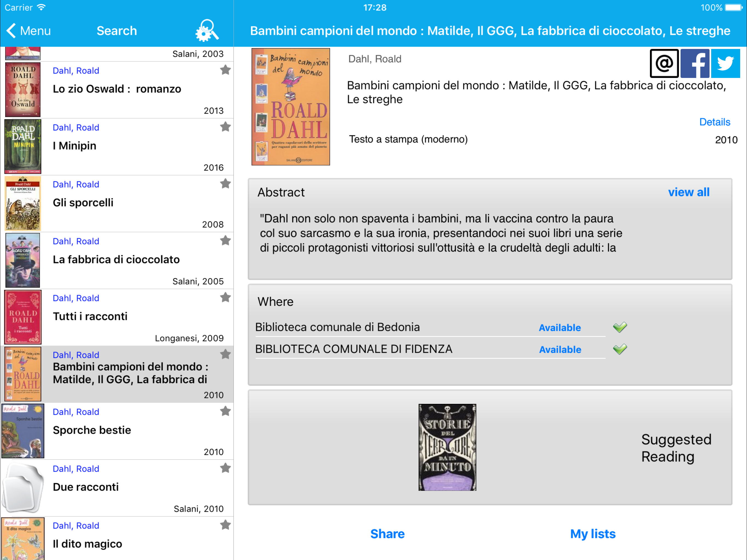Viewport: 747px width, 560px height.
Task: Open suggested book Storie del terrore cover
Action: pyautogui.click(x=447, y=447)
